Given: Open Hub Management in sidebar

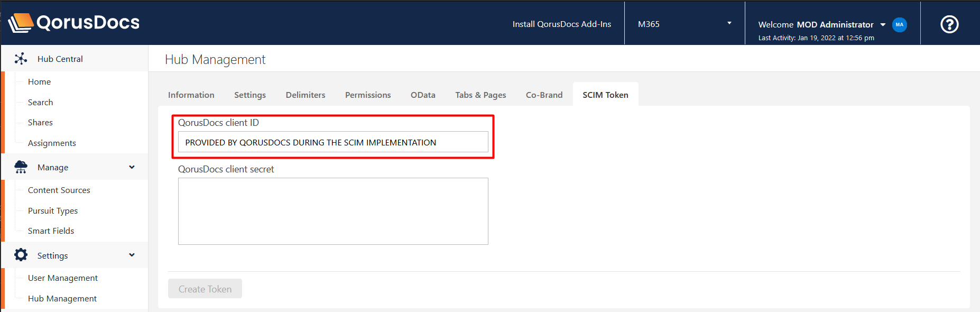Looking at the screenshot, I should point(62,298).
